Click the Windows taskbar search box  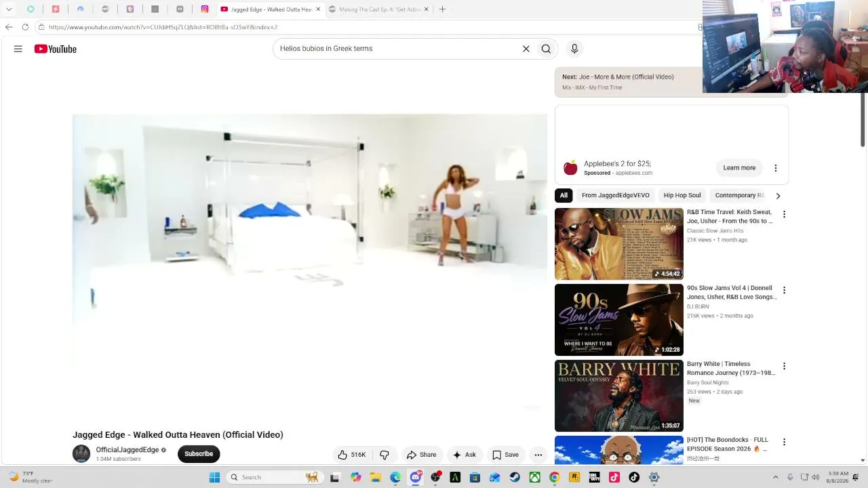(274, 477)
